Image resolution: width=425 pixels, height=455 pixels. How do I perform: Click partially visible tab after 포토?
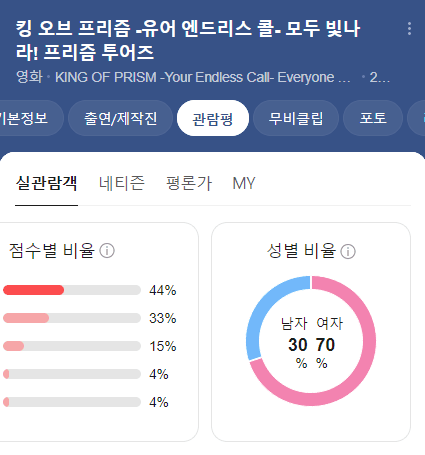pyautogui.click(x=417, y=118)
